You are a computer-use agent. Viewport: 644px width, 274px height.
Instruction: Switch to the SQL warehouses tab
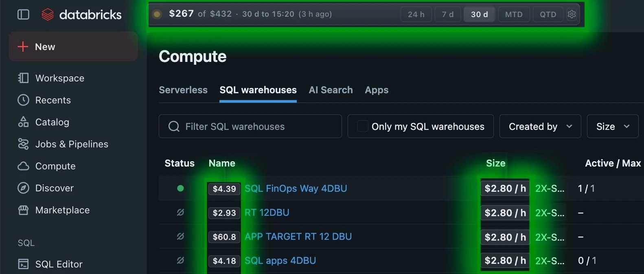258,90
